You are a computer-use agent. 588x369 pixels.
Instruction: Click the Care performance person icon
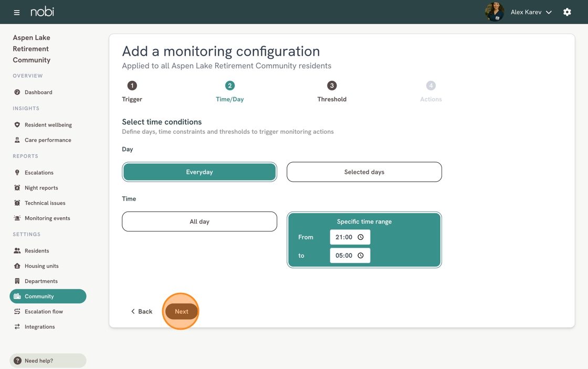[x=17, y=140]
